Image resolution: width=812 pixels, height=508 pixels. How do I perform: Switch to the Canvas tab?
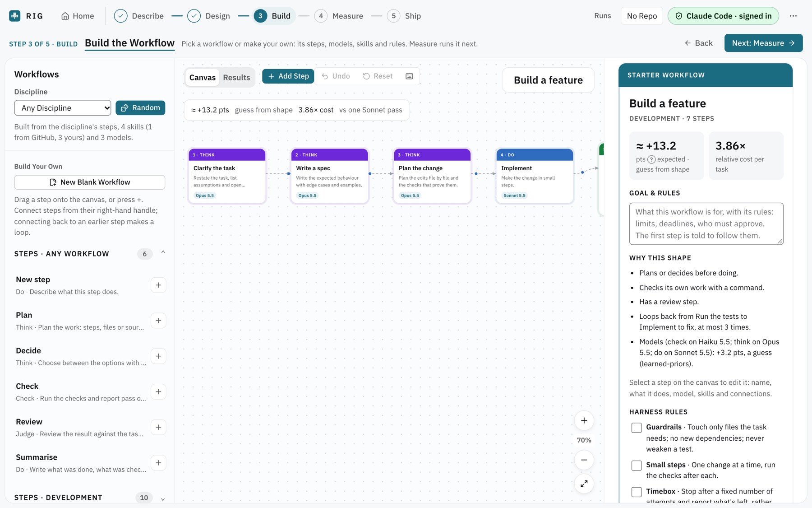click(x=203, y=77)
